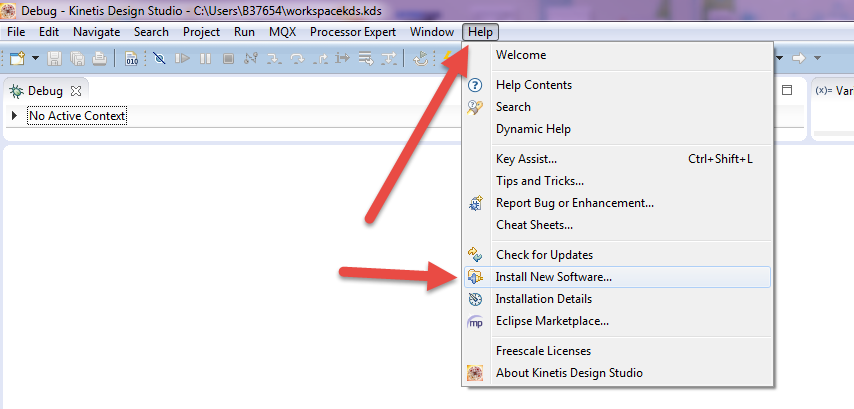854x409 pixels.
Task: Click the Resume debug icon
Action: coord(182,58)
